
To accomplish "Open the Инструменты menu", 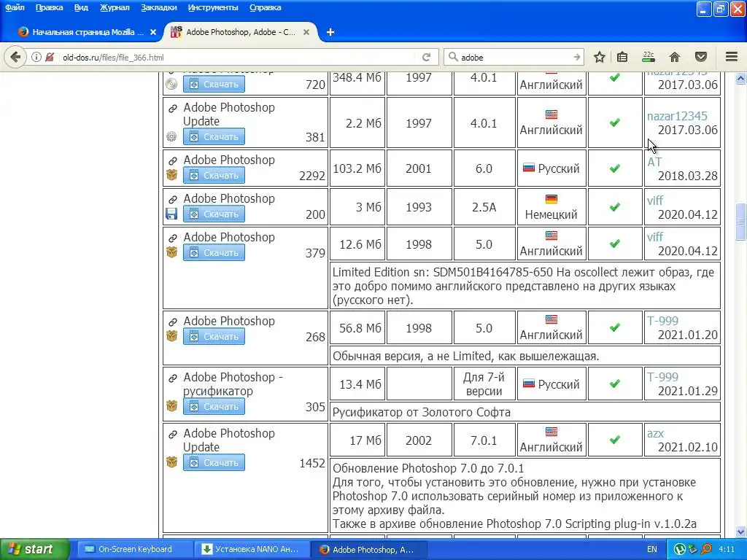I will pyautogui.click(x=213, y=7).
